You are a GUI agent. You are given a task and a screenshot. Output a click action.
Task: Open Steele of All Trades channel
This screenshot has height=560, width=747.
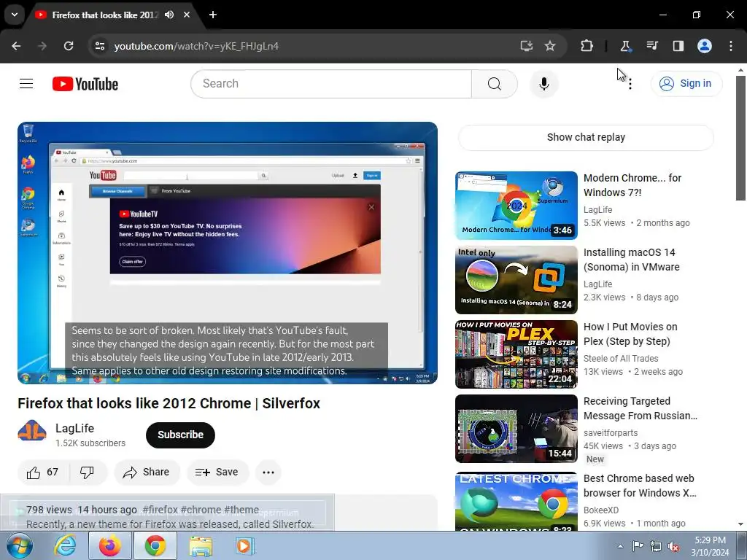(x=621, y=359)
